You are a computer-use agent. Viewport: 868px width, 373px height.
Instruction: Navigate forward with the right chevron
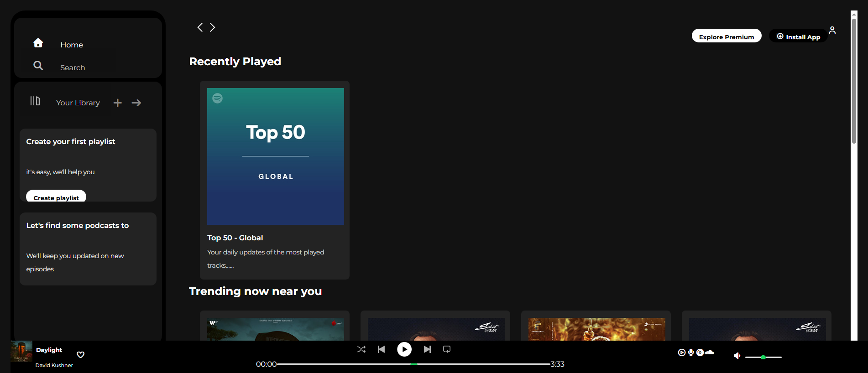(212, 27)
